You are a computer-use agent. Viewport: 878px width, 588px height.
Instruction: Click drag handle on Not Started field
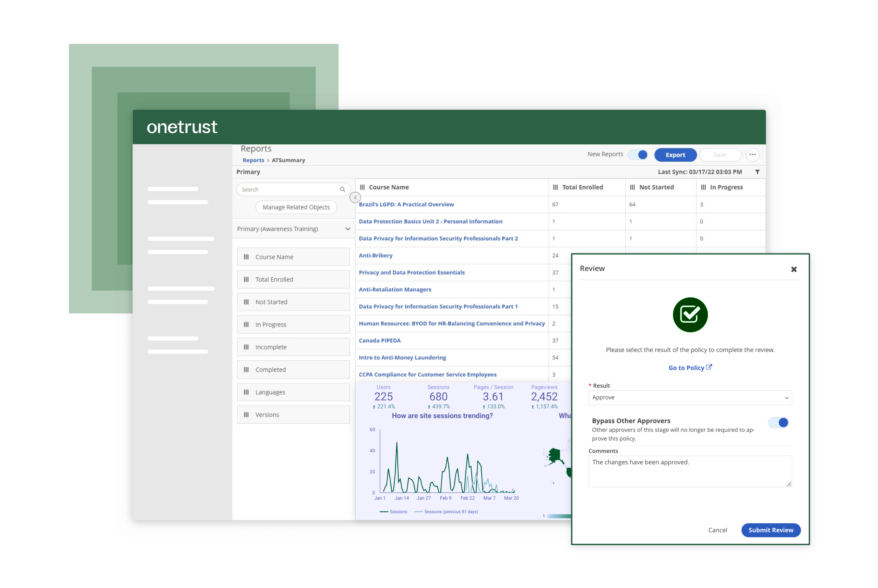click(x=246, y=302)
